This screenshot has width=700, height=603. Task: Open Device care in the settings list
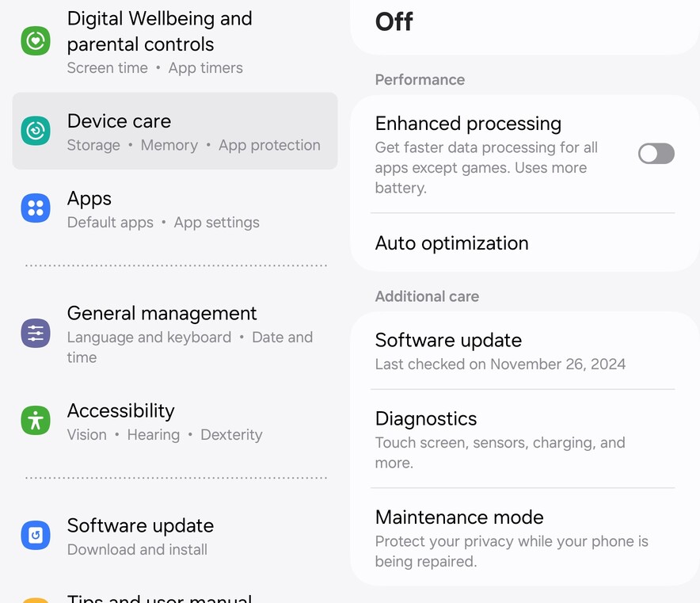click(174, 132)
